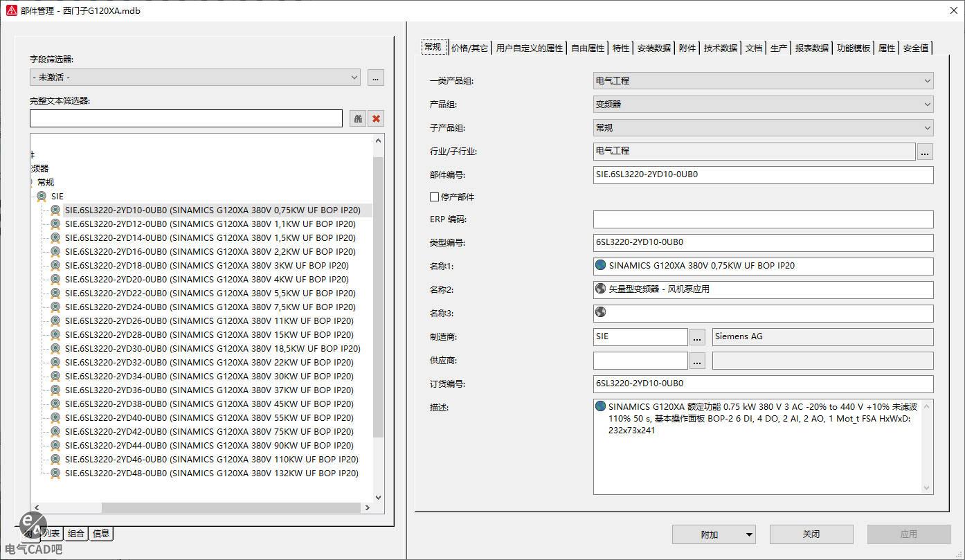Viewport: 965px width, 560px height.
Task: Open the 一类产品组 dropdown
Action: (762, 81)
